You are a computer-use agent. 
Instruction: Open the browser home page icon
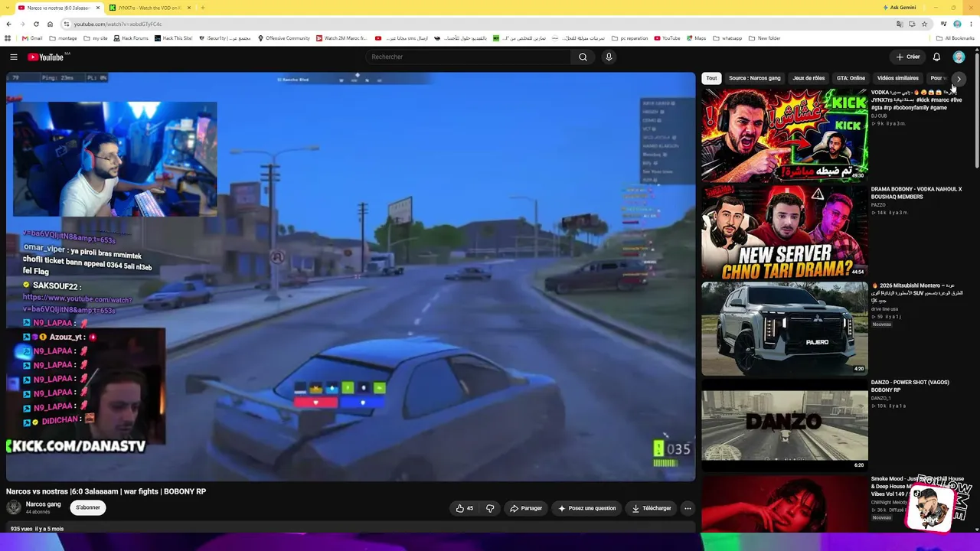[x=51, y=24]
